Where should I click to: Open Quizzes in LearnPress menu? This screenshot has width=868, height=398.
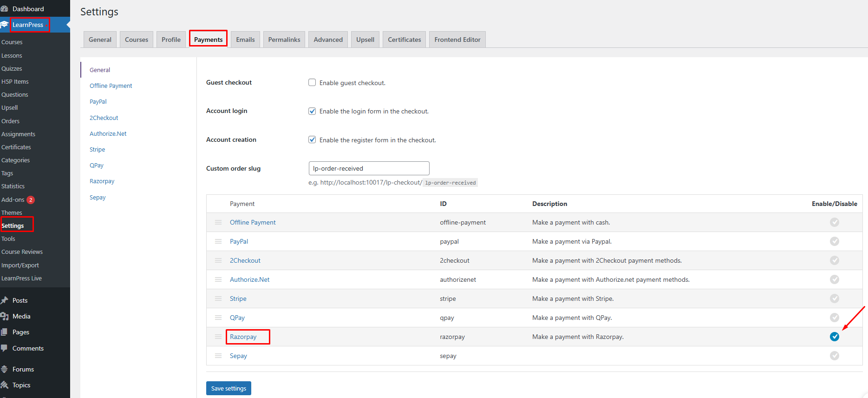[12, 68]
